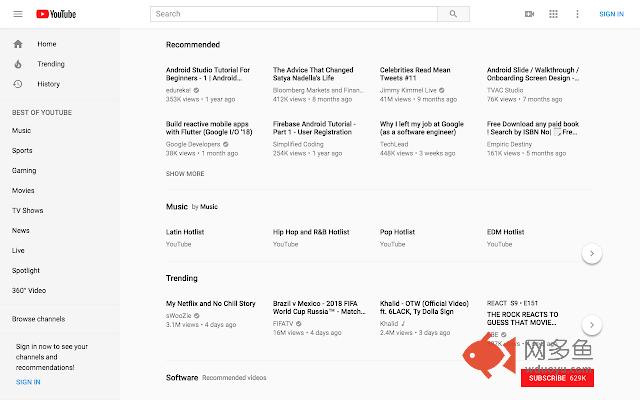640x400 pixels.
Task: Open History in the sidebar
Action: click(x=49, y=84)
